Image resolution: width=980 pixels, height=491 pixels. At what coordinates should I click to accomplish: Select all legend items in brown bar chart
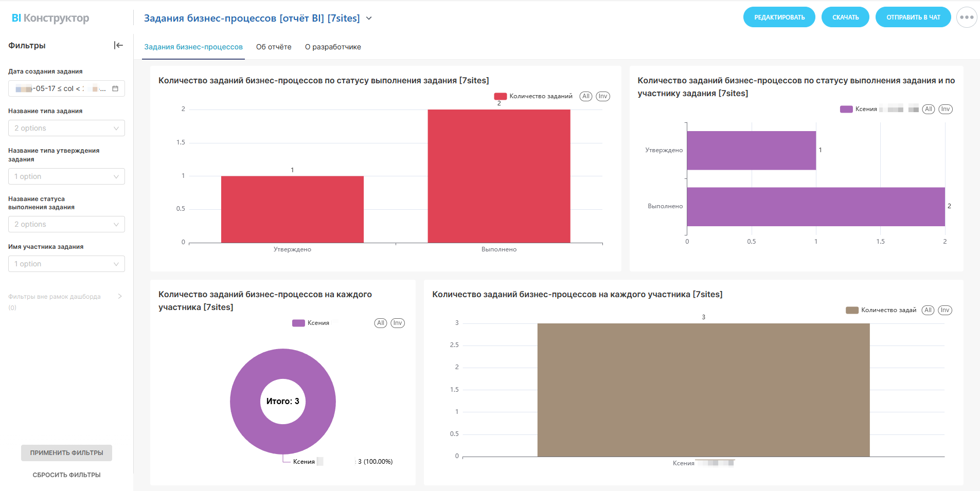click(x=928, y=310)
